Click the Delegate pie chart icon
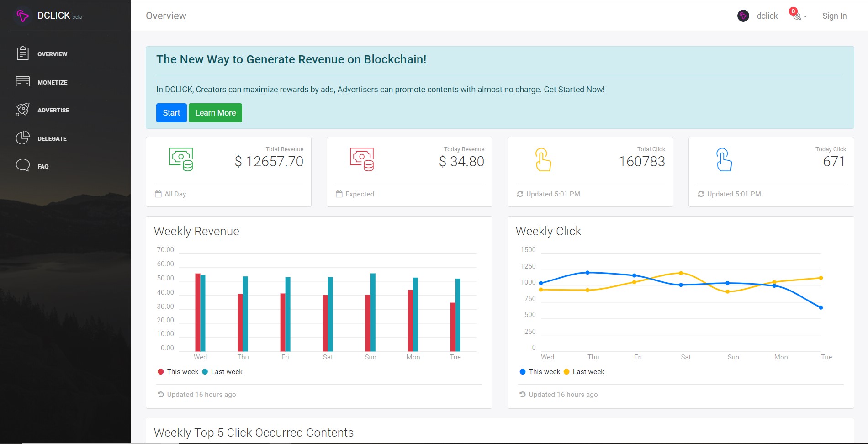The width and height of the screenshot is (868, 444). 23,138
